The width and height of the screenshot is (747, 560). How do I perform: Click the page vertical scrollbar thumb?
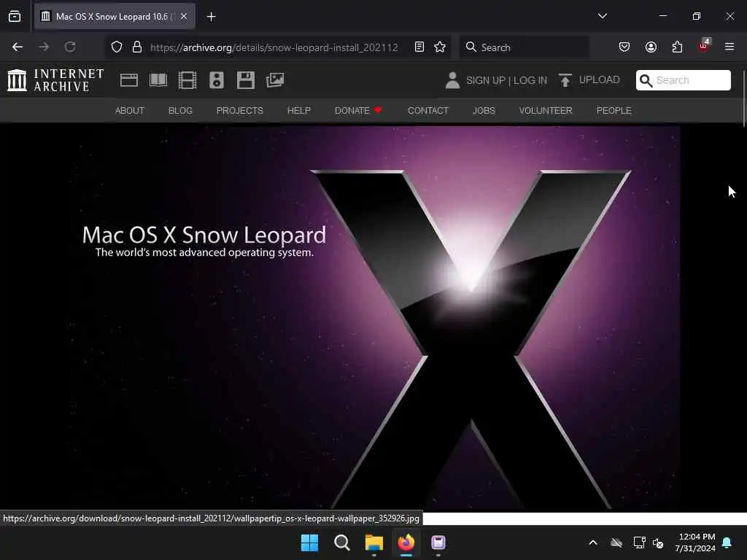pyautogui.click(x=743, y=98)
